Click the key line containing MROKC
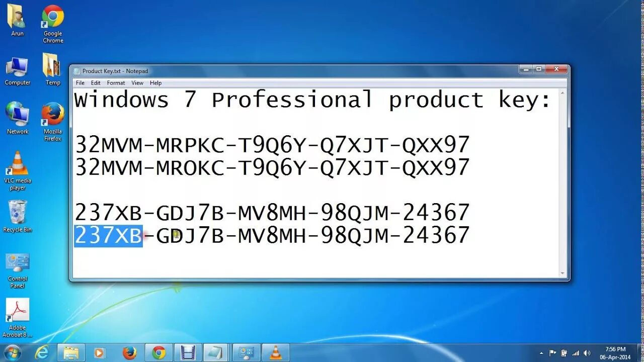This screenshot has width=644, height=362. coord(272,167)
